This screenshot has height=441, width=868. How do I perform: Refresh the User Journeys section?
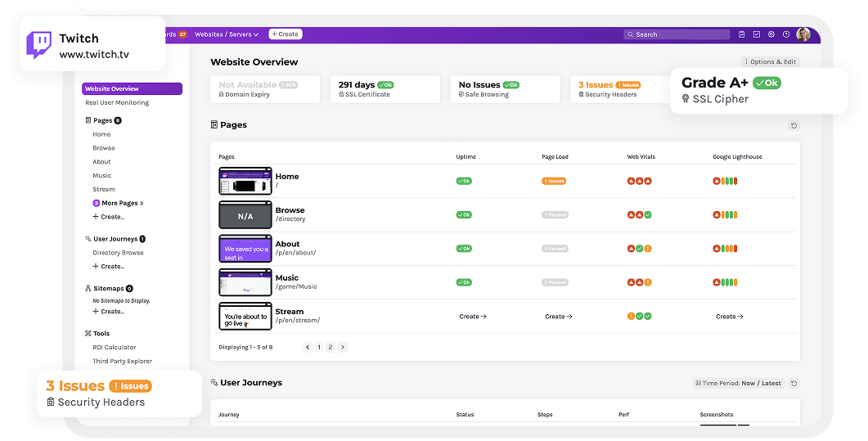tap(794, 383)
